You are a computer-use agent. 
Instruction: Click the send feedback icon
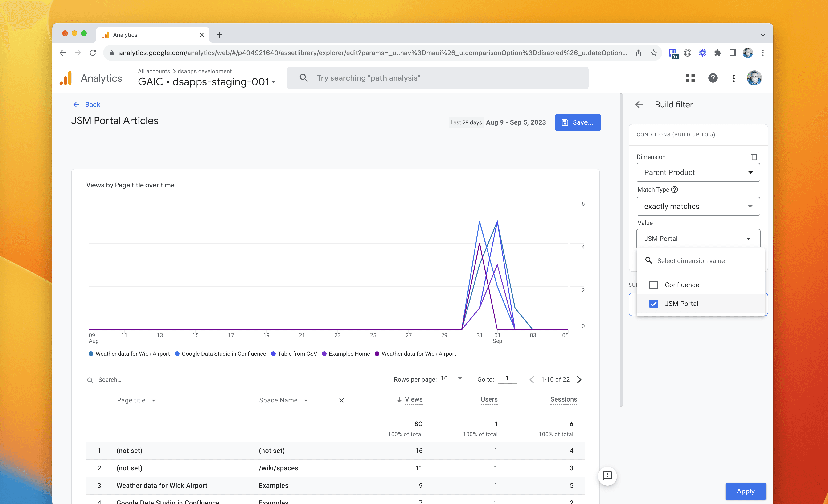click(607, 476)
